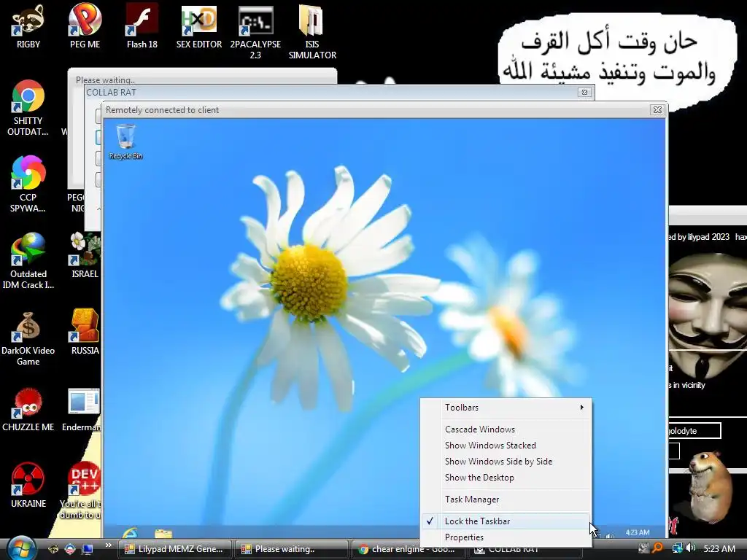The width and height of the screenshot is (747, 560).
Task: Open the UKRAINE radiation symbol shortcut
Action: 28,485
